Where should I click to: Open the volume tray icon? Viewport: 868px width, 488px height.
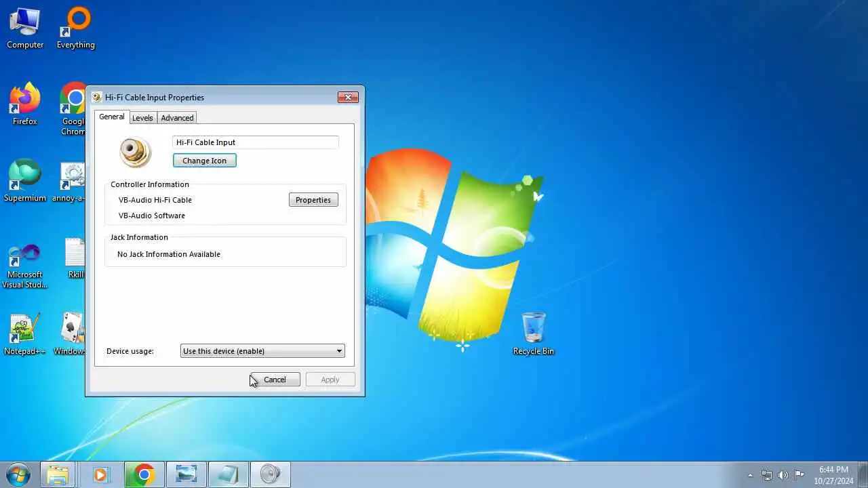pyautogui.click(x=783, y=475)
